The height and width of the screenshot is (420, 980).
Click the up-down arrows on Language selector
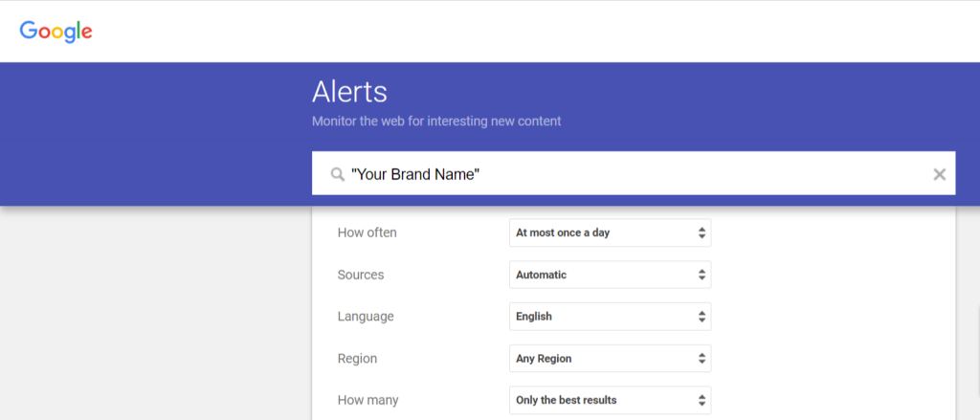pyautogui.click(x=702, y=317)
